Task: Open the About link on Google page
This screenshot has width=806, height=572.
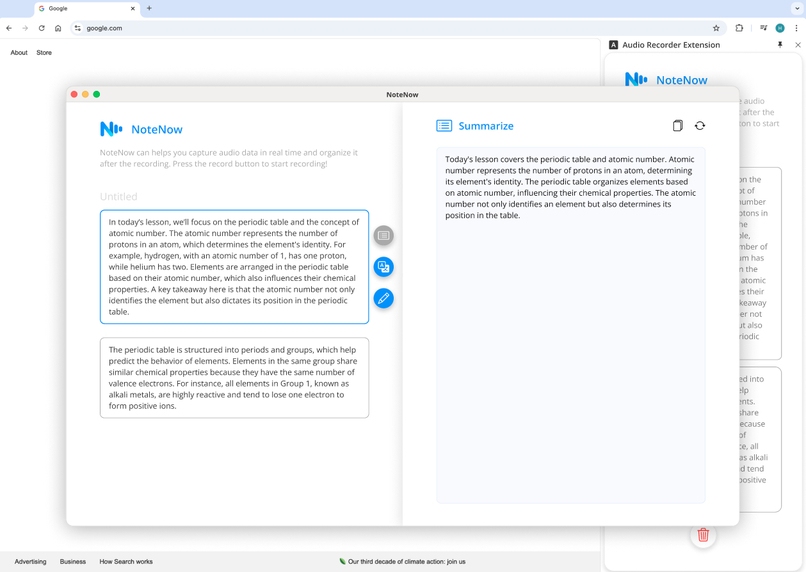Action: [x=19, y=52]
